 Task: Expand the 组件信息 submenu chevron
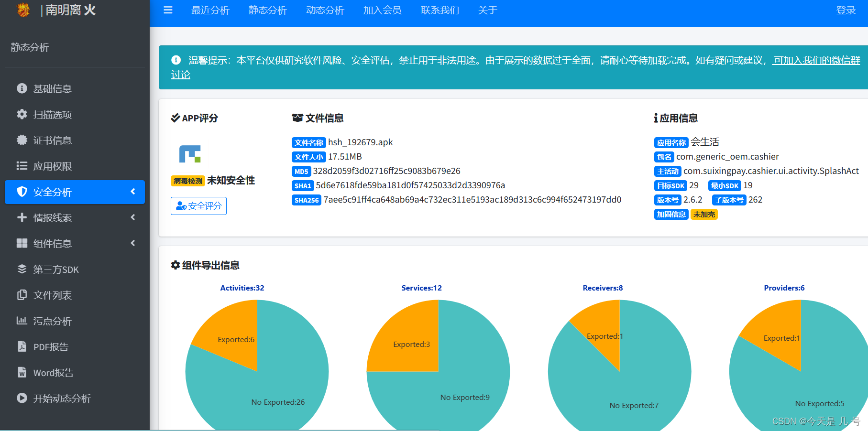(x=133, y=243)
